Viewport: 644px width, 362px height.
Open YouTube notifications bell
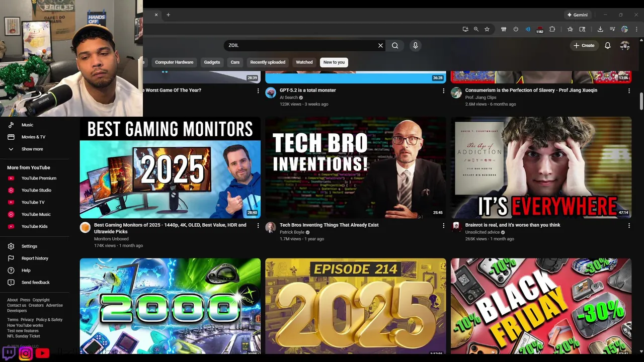(x=608, y=45)
